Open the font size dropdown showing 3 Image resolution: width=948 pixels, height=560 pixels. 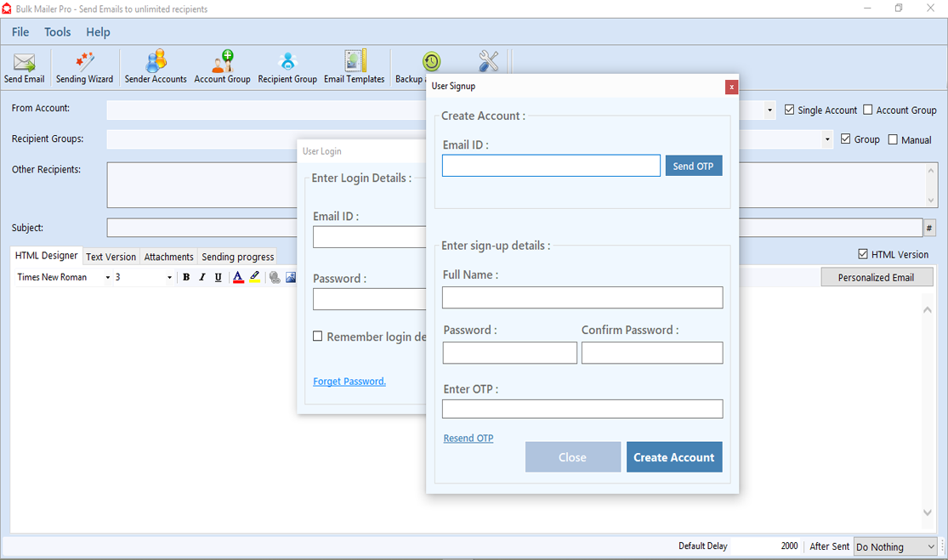pos(169,277)
